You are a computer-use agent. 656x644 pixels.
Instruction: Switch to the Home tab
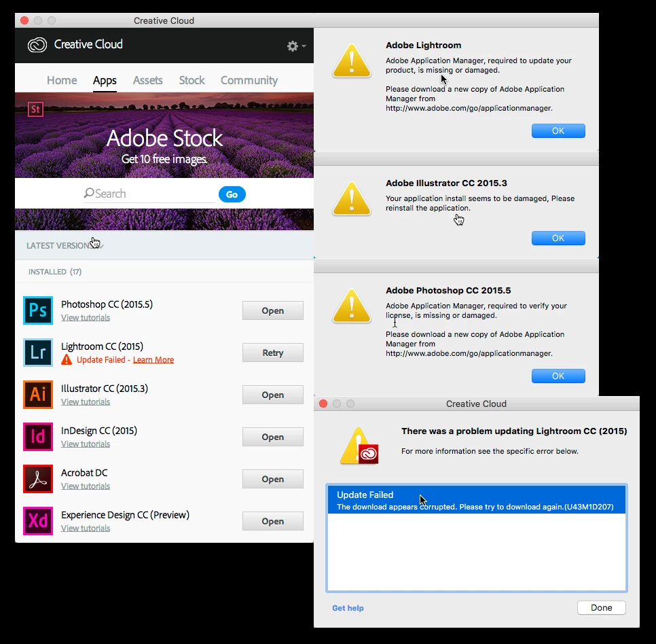click(x=62, y=80)
